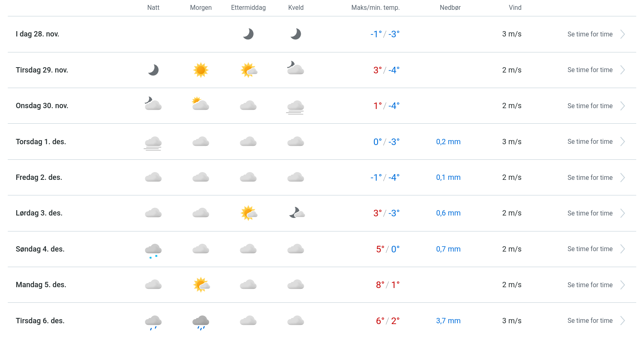Click the partly sunny icon for Mandag 5. des. morning

point(201,285)
